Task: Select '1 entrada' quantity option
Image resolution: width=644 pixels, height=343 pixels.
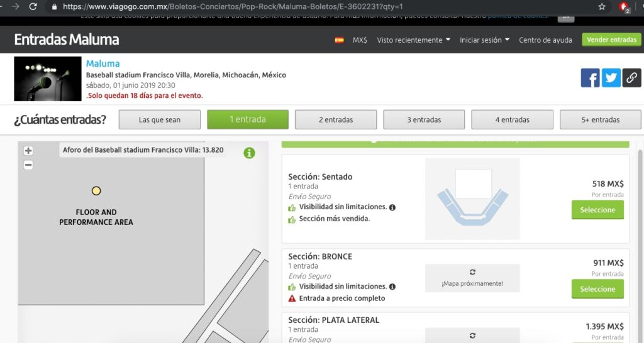Action: pyautogui.click(x=248, y=119)
